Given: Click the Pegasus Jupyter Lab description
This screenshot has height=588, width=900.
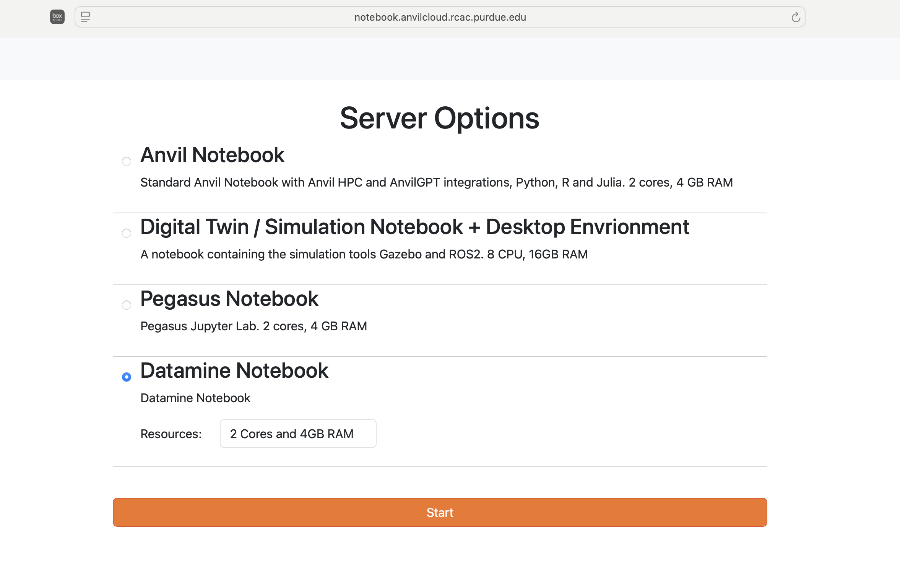Looking at the screenshot, I should pos(253,326).
